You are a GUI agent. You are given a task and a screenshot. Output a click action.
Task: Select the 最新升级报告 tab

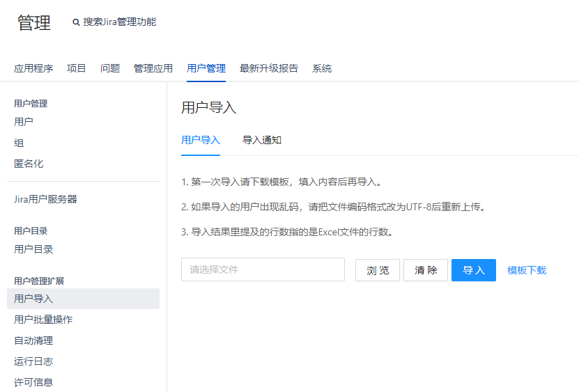[269, 68]
